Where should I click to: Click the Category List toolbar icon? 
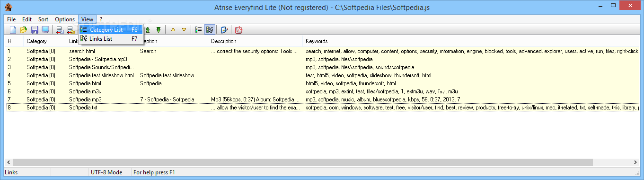pos(199,30)
